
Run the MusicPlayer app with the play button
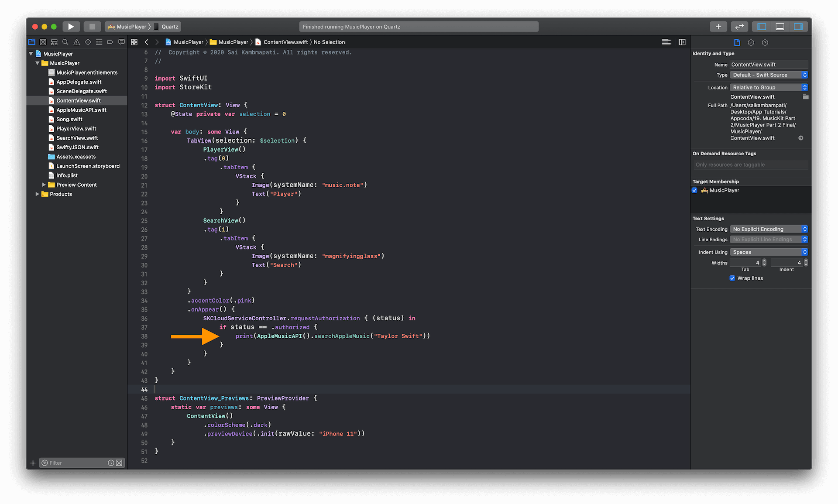tap(71, 26)
